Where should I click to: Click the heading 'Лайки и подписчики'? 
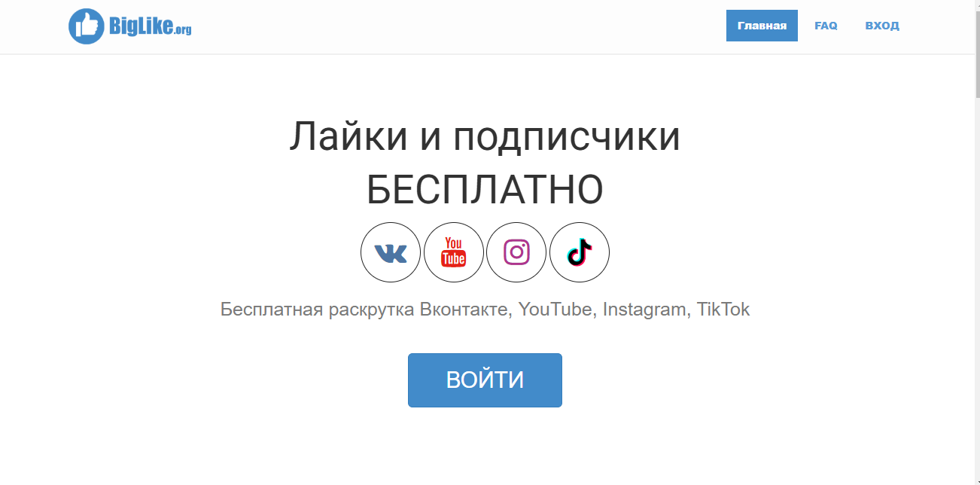485,137
